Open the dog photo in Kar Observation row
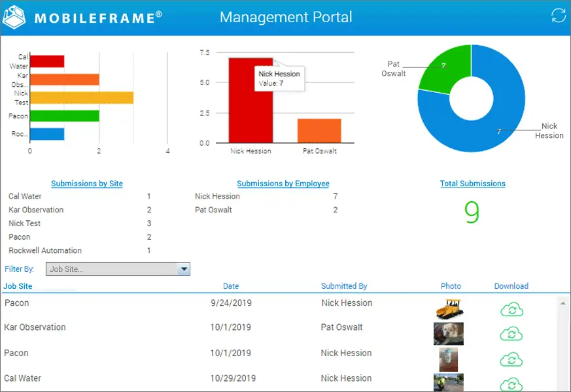 point(449,333)
